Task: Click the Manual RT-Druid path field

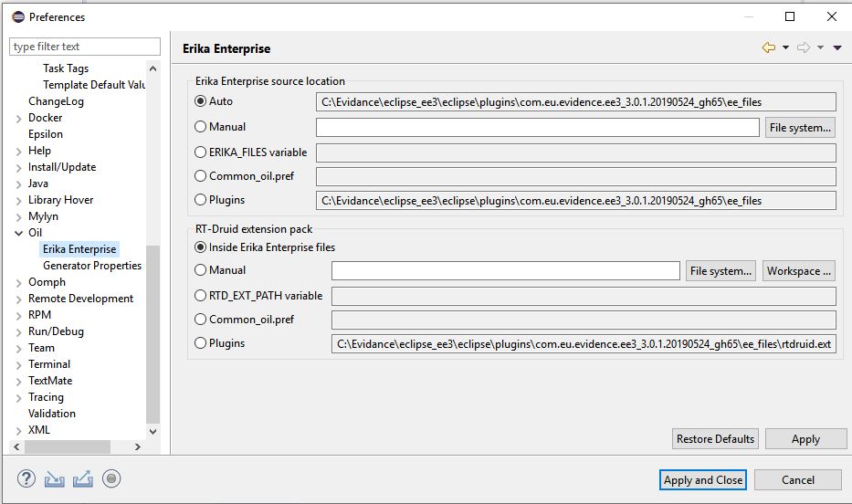Action: point(505,270)
